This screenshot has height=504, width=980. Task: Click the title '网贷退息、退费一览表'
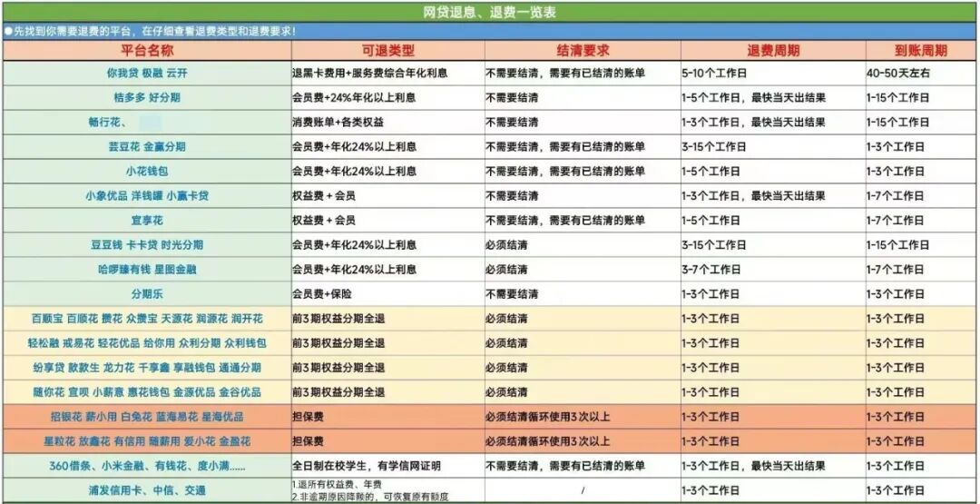(489, 12)
